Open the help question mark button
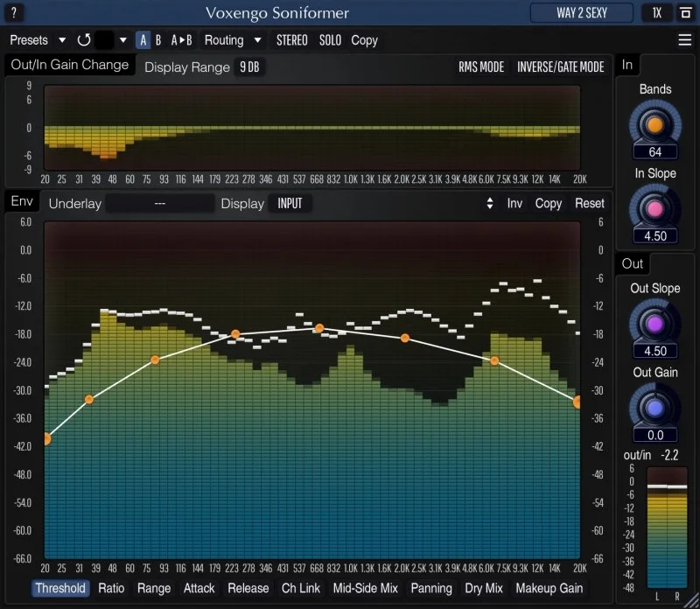This screenshot has width=700, height=609. point(14,12)
